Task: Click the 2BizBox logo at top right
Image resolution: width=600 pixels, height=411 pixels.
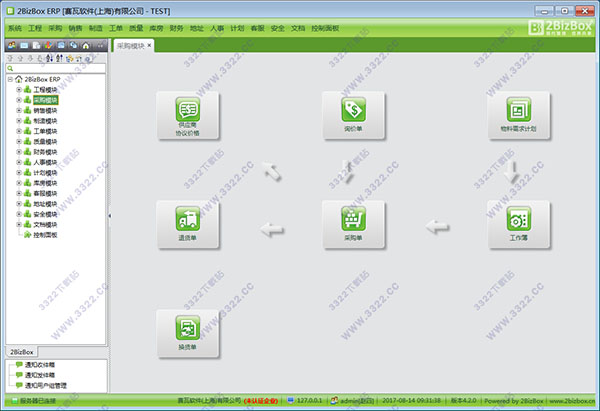Action: pyautogui.click(x=561, y=28)
